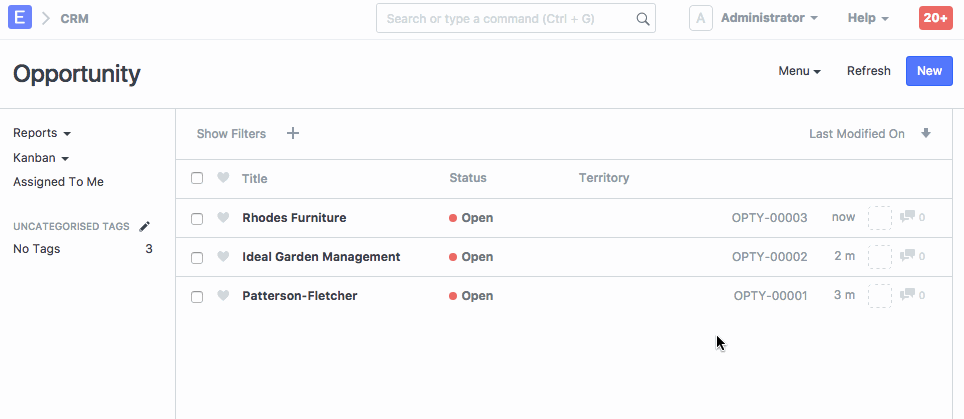Image resolution: width=964 pixels, height=419 pixels.
Task: Open the Administrator user dropdown
Action: point(768,18)
